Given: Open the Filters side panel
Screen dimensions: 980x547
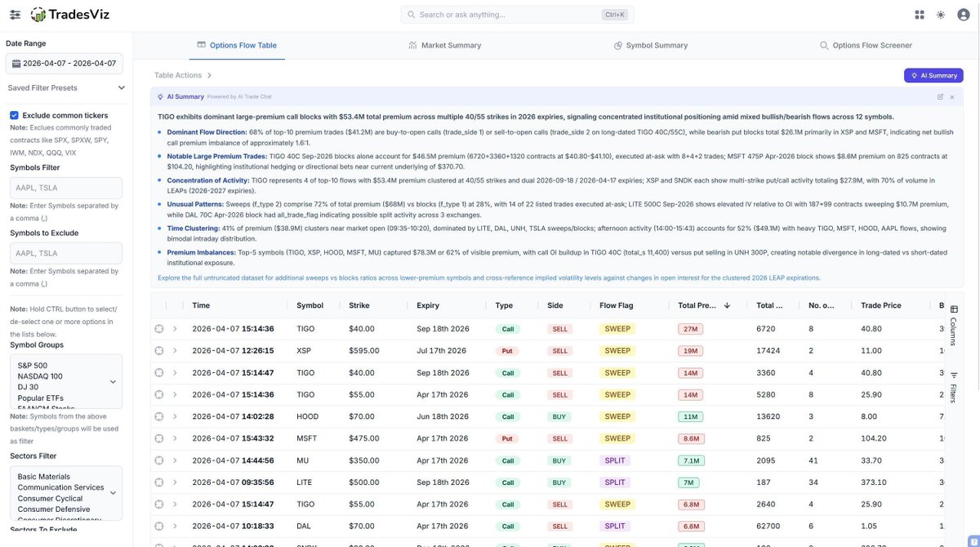Looking at the screenshot, I should click(x=954, y=387).
